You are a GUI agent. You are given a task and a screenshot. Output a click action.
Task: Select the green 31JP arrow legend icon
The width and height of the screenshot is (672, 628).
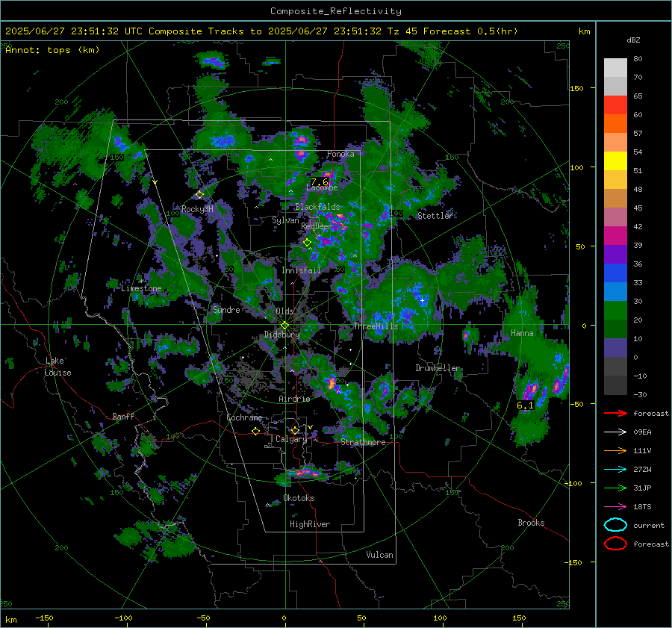coord(615,488)
